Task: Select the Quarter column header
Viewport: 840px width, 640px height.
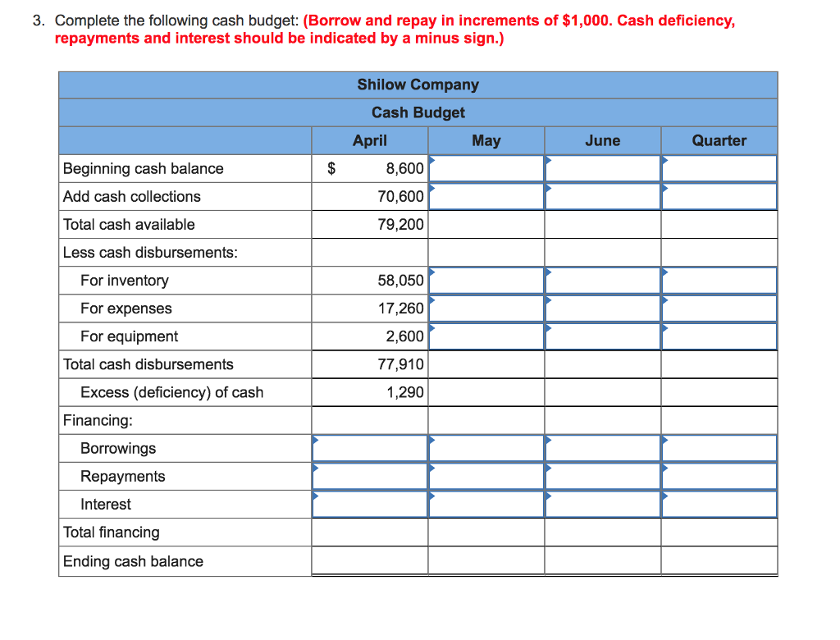Action: (x=719, y=140)
